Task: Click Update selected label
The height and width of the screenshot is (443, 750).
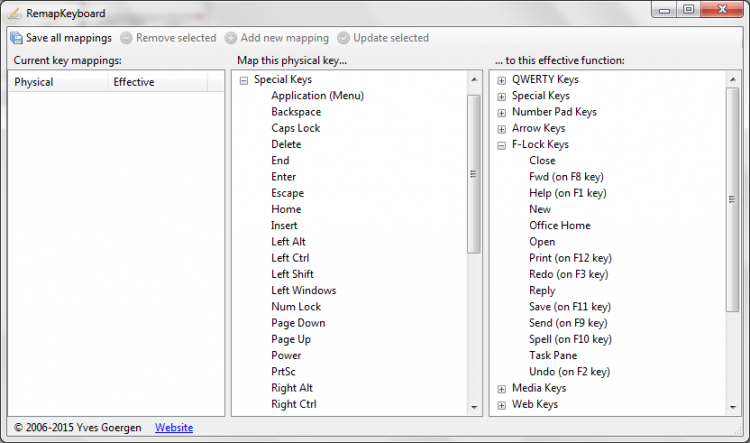Action: [x=391, y=38]
